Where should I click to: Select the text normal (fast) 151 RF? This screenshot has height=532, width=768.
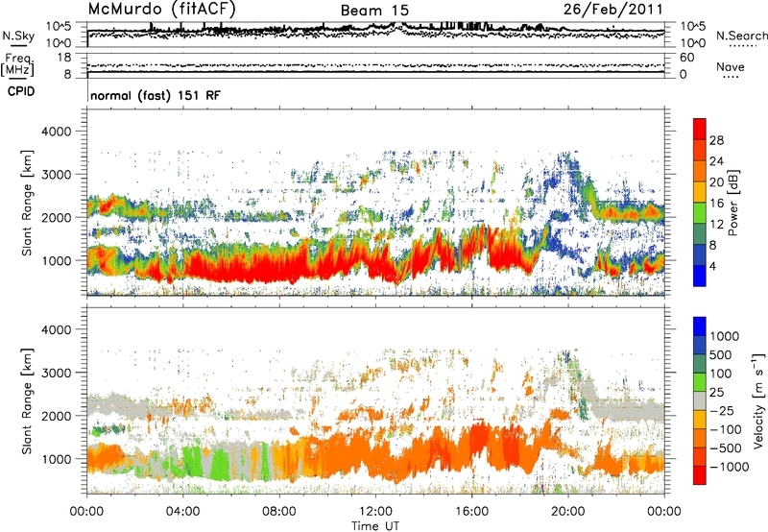coord(156,95)
